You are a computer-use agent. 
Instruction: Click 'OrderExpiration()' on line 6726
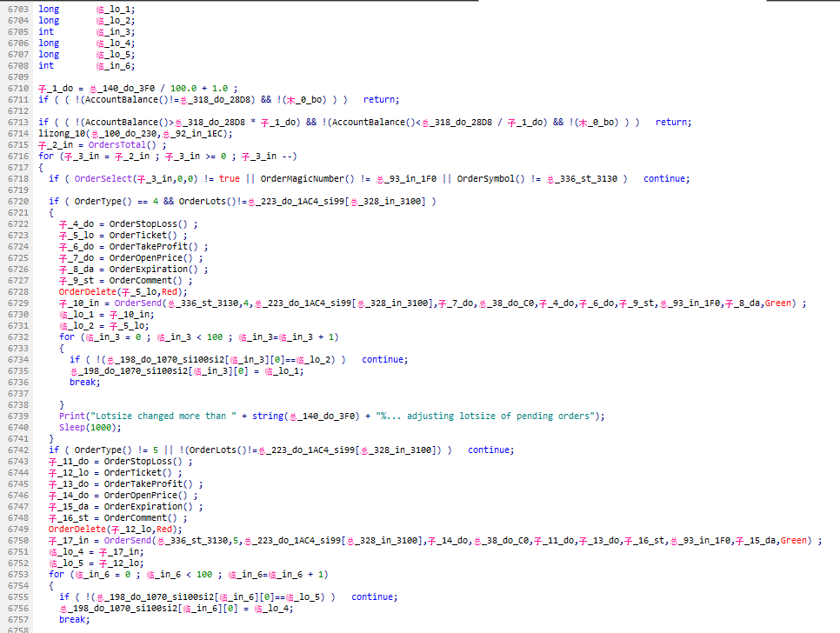click(x=154, y=270)
